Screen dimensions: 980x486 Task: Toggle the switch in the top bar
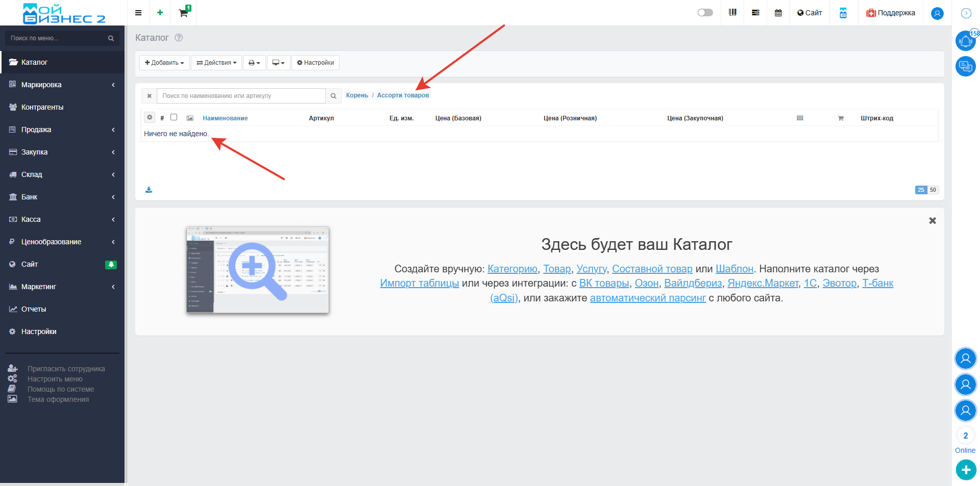pos(705,13)
